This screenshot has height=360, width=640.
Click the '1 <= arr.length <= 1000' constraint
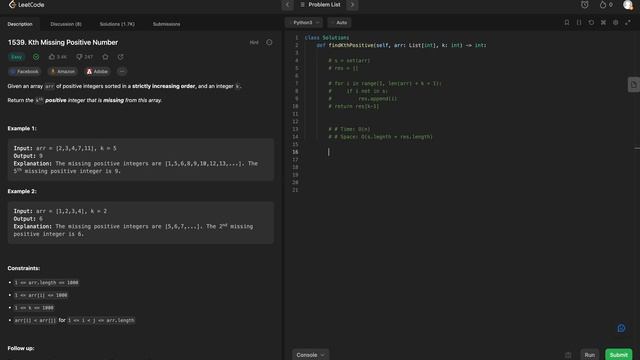(46, 282)
